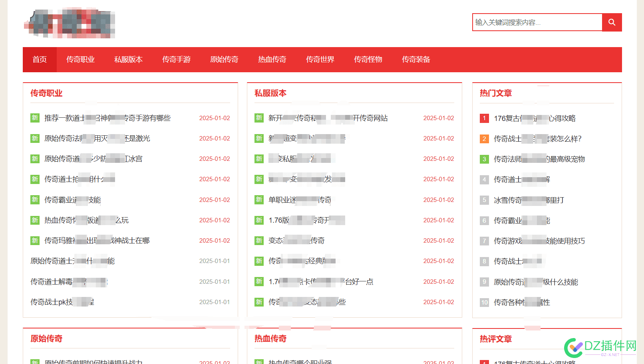The image size is (644, 364).
Task: Click the gray rank 10 badge
Action: point(484,303)
